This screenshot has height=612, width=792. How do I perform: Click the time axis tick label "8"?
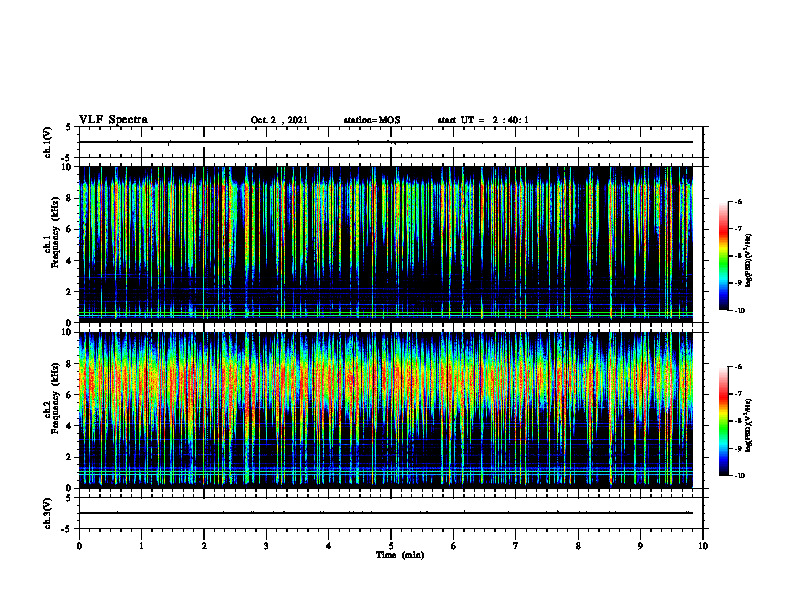click(578, 546)
